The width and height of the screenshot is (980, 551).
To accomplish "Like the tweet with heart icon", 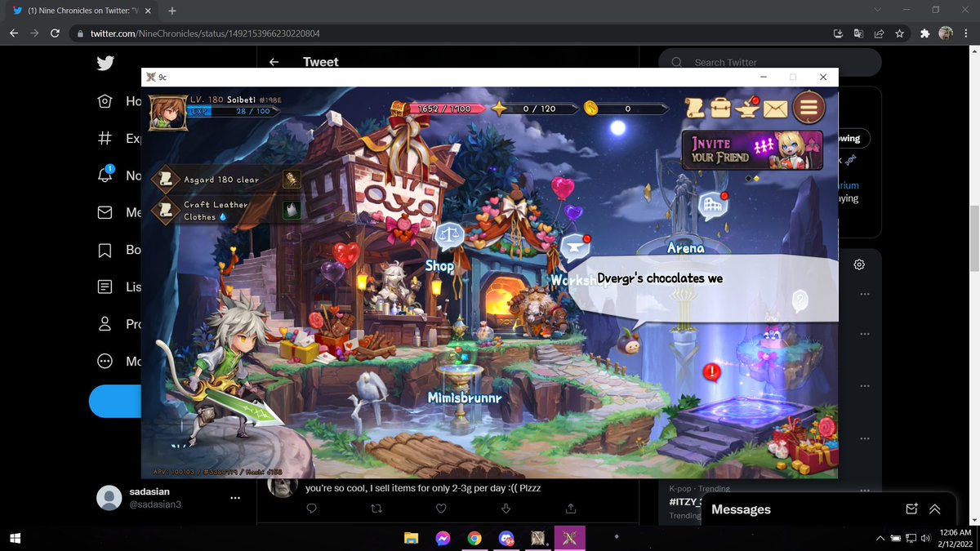I will point(441,509).
